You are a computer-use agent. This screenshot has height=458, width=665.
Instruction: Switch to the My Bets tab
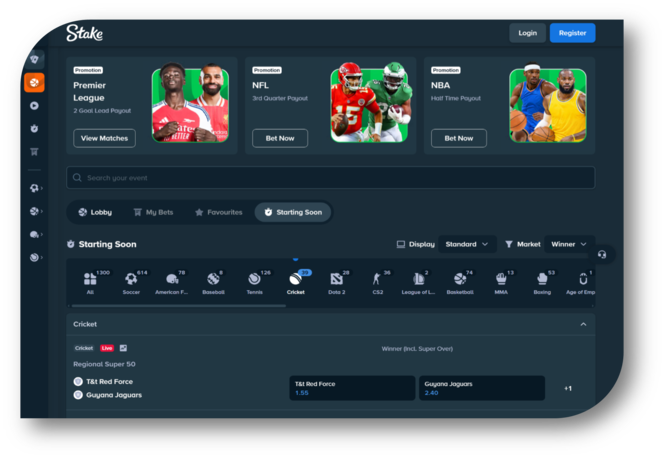(x=152, y=212)
